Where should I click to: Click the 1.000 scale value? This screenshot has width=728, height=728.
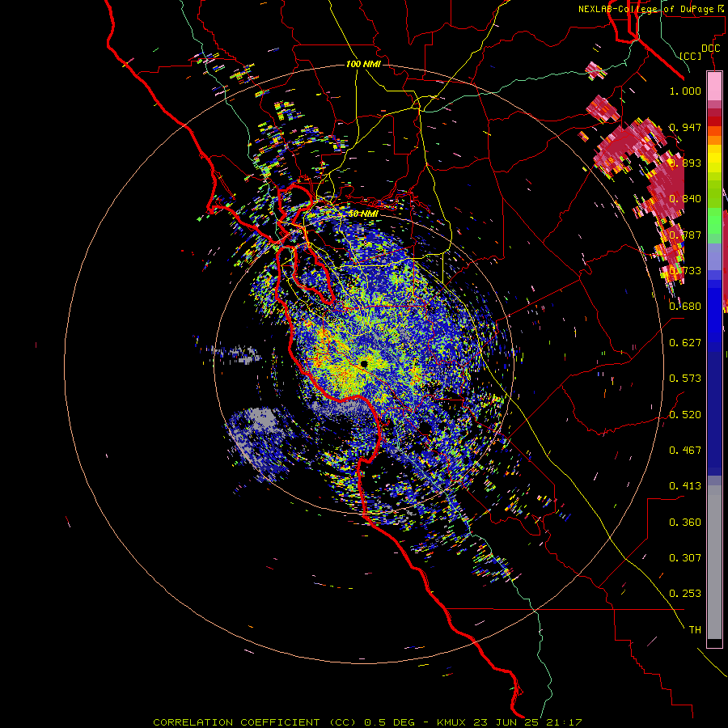click(685, 91)
